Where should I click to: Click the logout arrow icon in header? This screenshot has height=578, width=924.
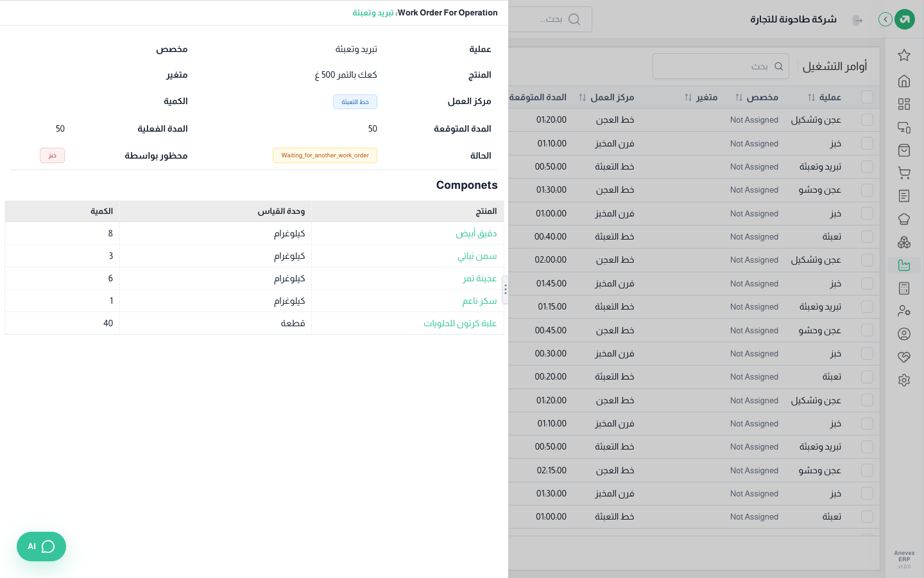point(857,21)
